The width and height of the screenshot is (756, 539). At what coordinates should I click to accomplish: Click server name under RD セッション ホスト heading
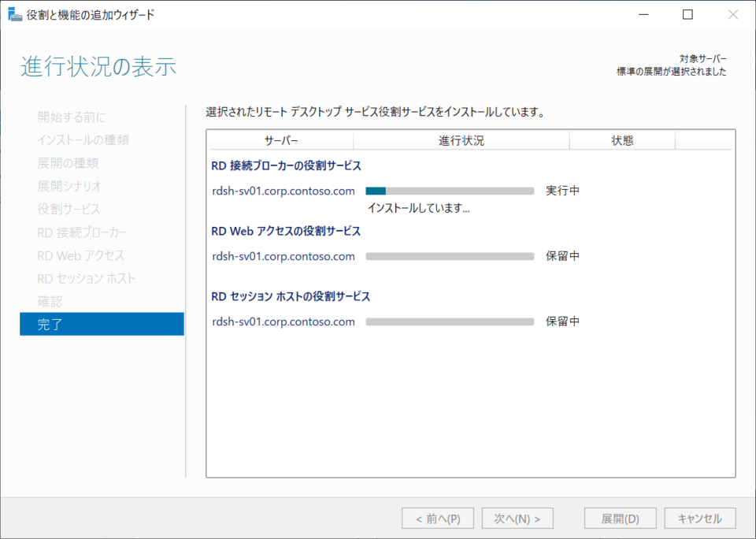(x=283, y=322)
